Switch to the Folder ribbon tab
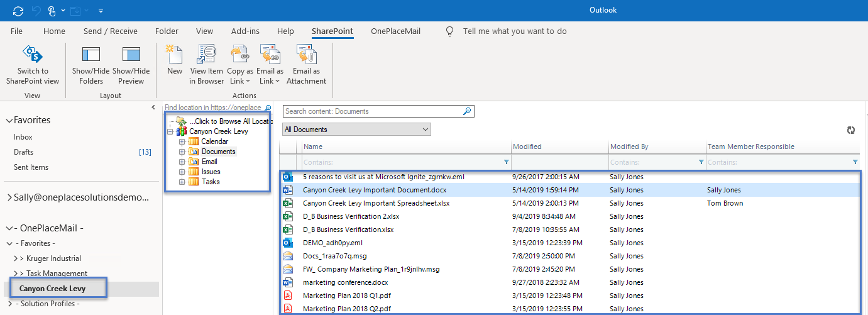Screen dimensions: 868x315 pos(167,31)
